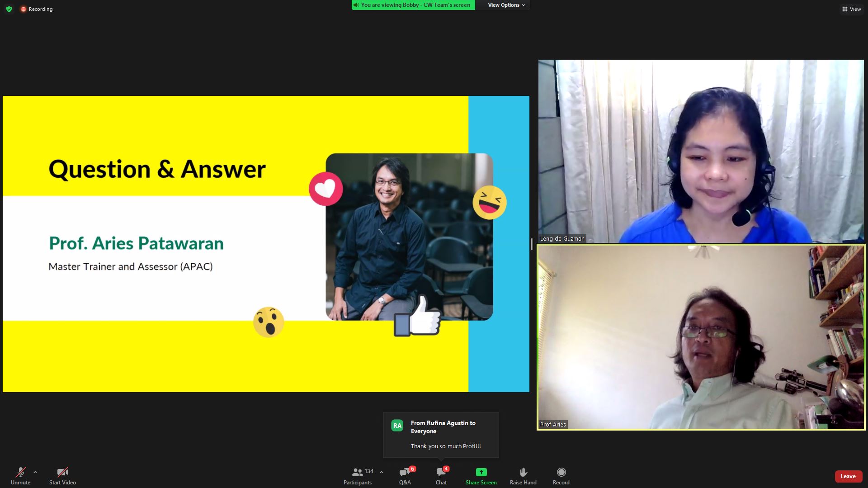Click the Share Screen button
Viewport: 868px width, 488px height.
tap(481, 476)
